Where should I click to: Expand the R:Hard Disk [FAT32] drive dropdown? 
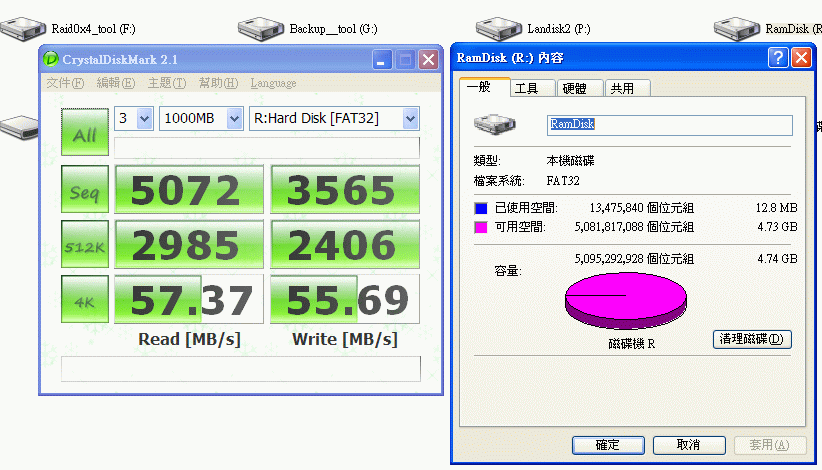tap(410, 119)
